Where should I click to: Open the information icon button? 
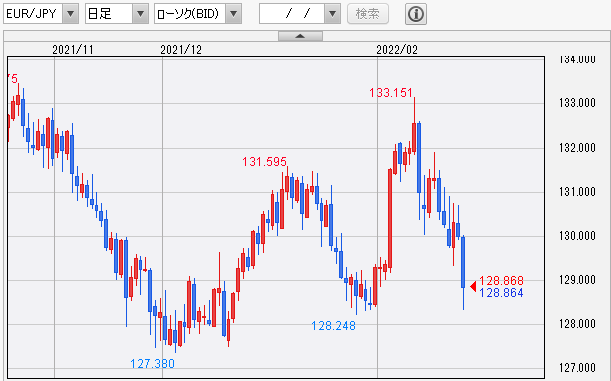[416, 14]
